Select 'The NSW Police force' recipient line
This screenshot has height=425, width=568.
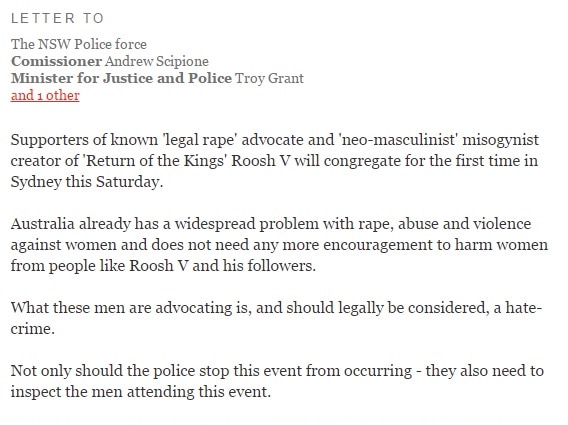point(79,44)
